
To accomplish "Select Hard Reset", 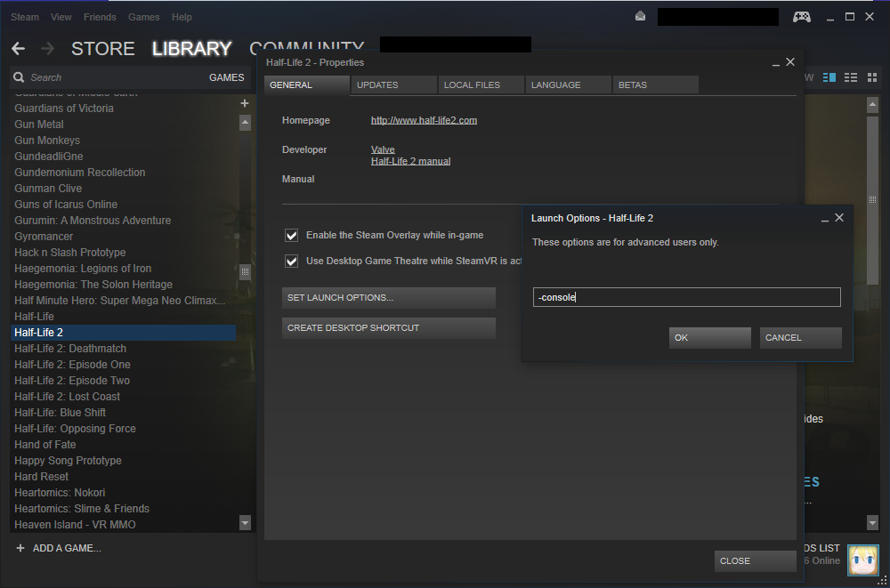I will [x=123, y=477].
